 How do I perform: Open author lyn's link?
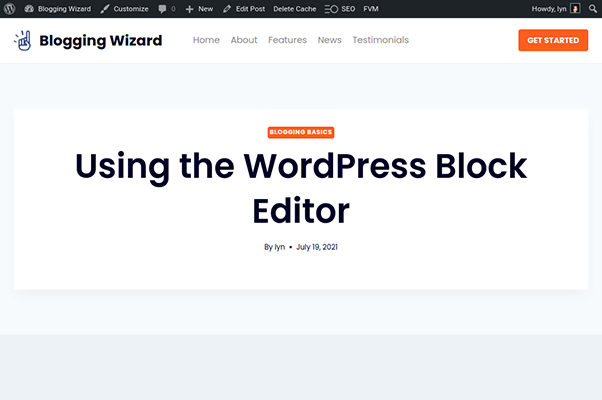[280, 247]
